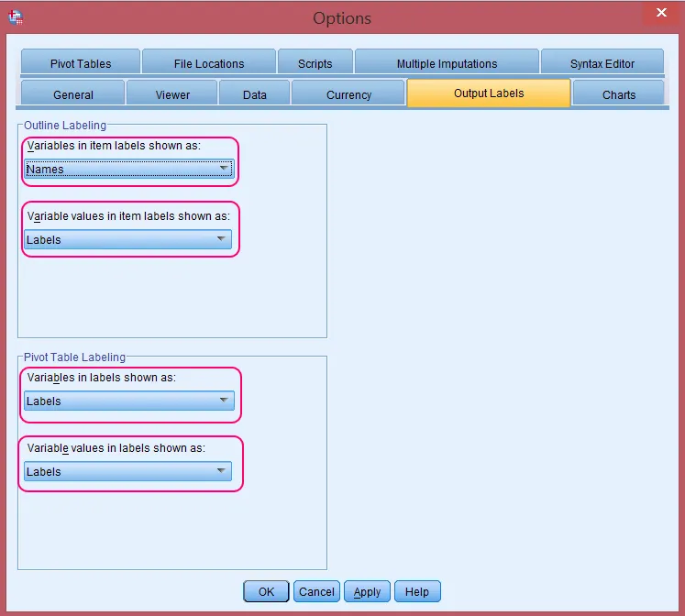Open the Syntax Editor tab
This screenshot has width=685, height=616.
pos(602,63)
